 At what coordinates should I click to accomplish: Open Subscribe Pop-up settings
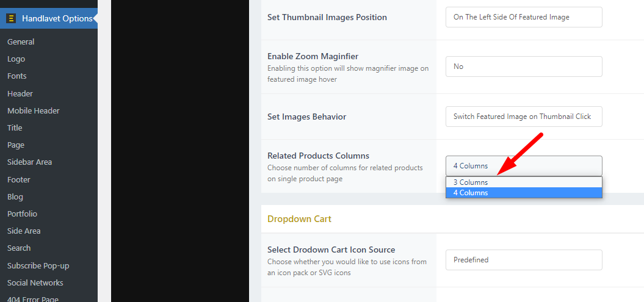38,266
